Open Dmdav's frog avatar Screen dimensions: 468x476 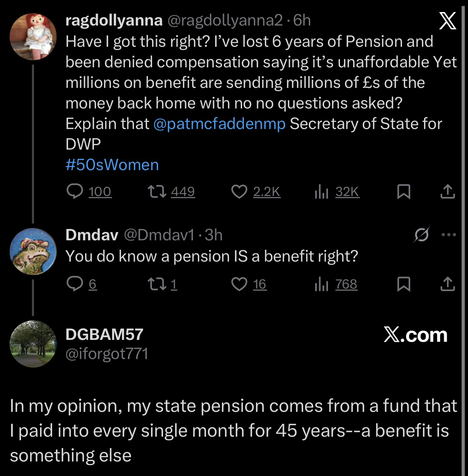[33, 251]
